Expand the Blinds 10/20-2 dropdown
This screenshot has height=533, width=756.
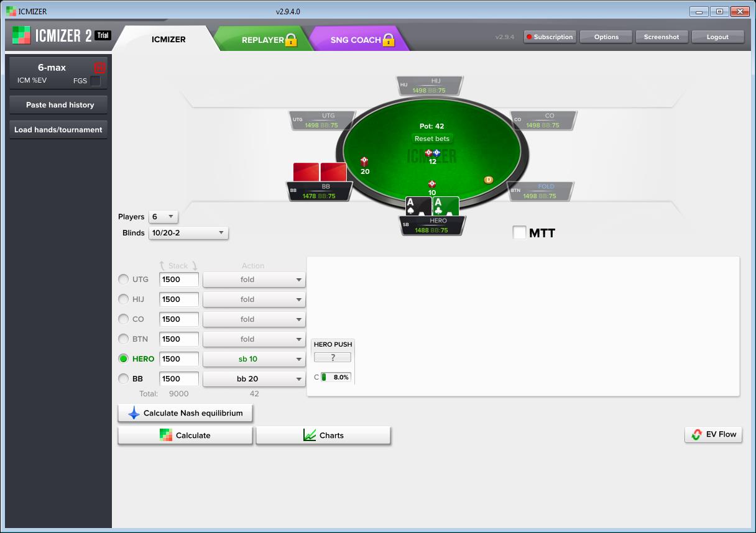tap(188, 233)
